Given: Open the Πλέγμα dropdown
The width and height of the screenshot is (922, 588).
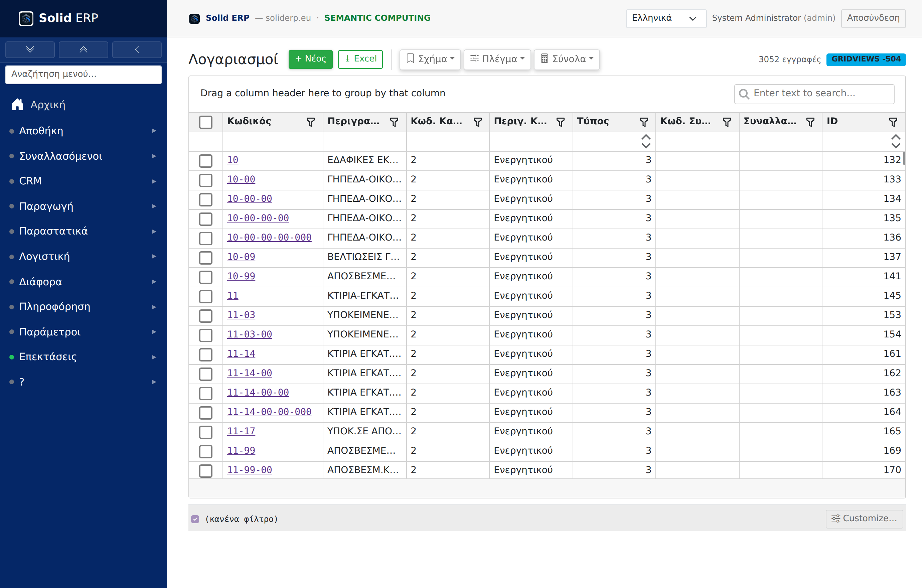Looking at the screenshot, I should click(x=497, y=59).
